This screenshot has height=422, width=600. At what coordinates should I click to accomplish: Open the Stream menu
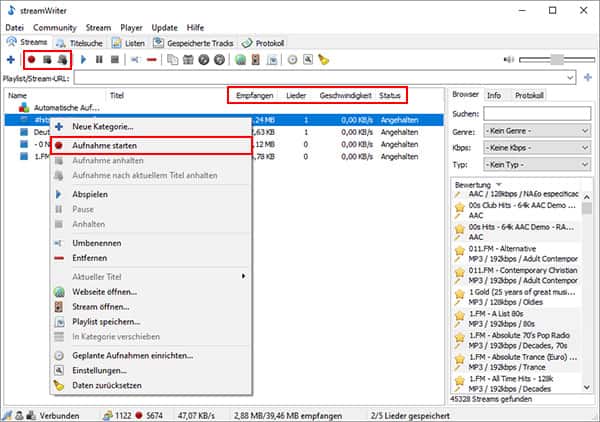tap(98, 28)
